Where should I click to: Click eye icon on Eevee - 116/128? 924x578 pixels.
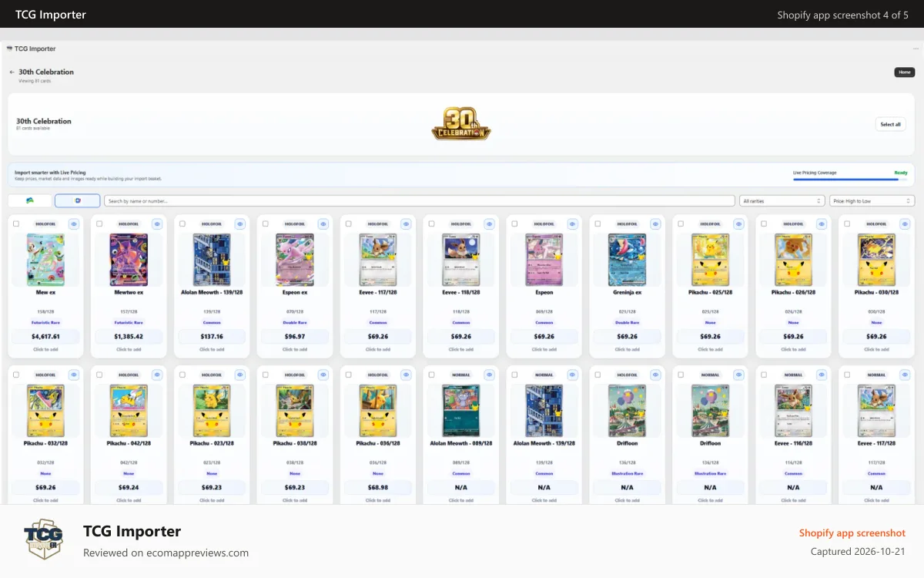[x=822, y=375]
